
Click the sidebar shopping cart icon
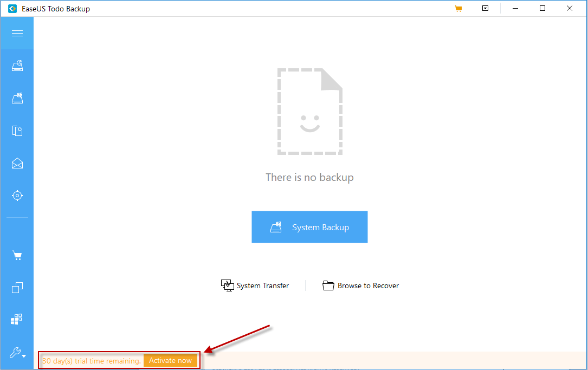[17, 256]
